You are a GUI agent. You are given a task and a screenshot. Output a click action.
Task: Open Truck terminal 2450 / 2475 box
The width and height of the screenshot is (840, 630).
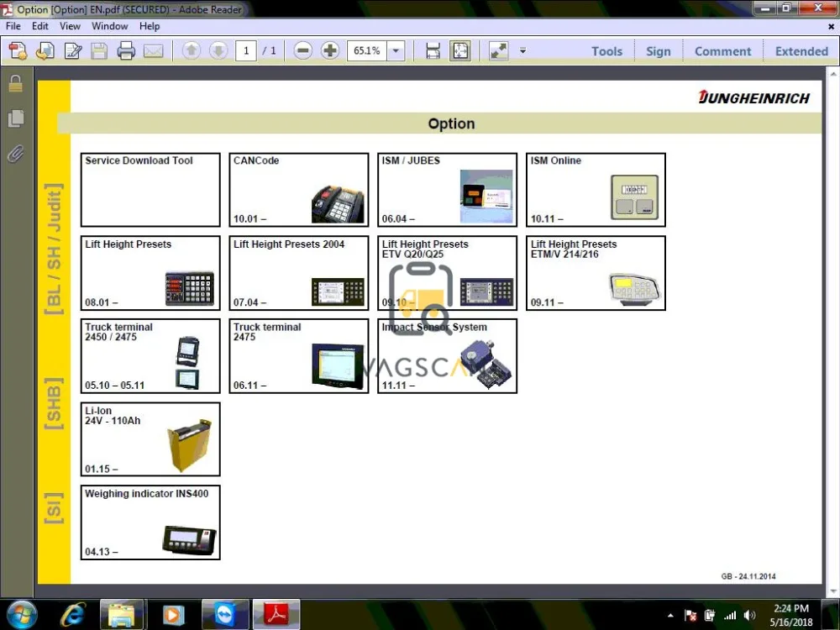pyautogui.click(x=150, y=356)
